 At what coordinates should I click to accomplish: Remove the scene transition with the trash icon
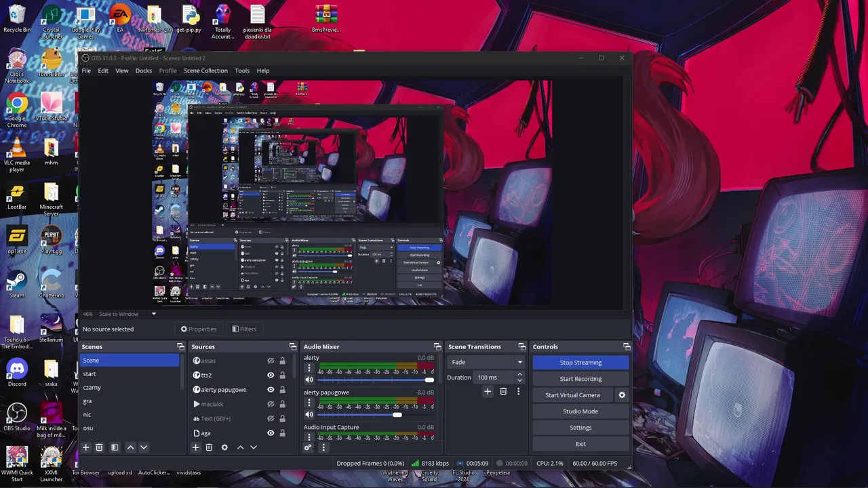(x=503, y=391)
